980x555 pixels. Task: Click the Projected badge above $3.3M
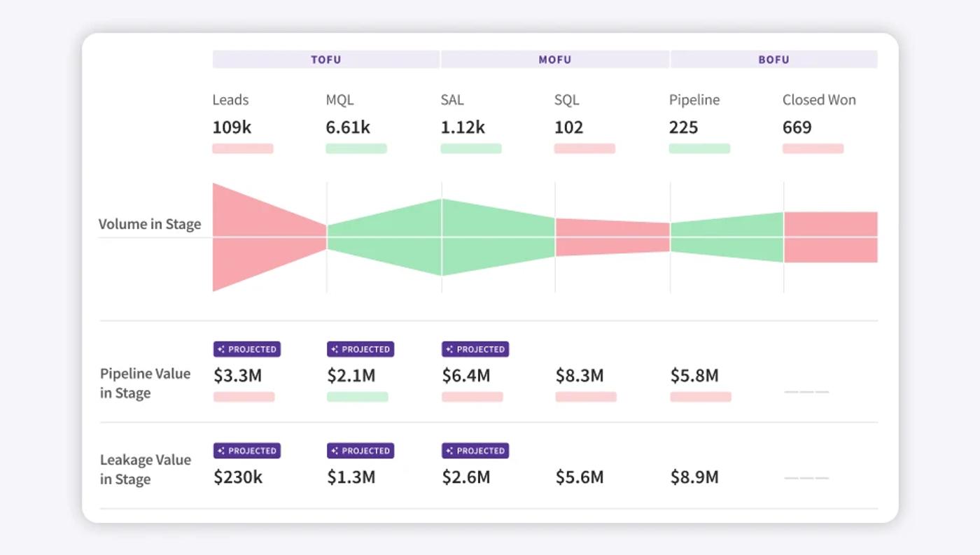pyautogui.click(x=247, y=349)
